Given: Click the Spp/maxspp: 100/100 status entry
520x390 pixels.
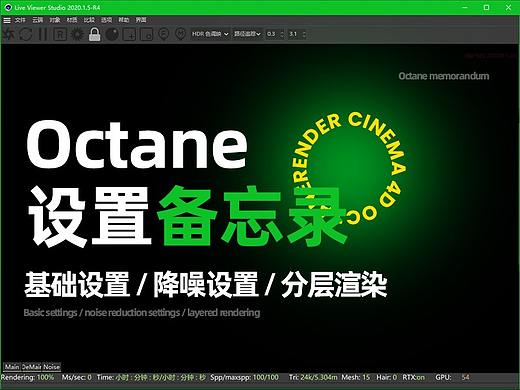Looking at the screenshot, I should coord(244,378).
